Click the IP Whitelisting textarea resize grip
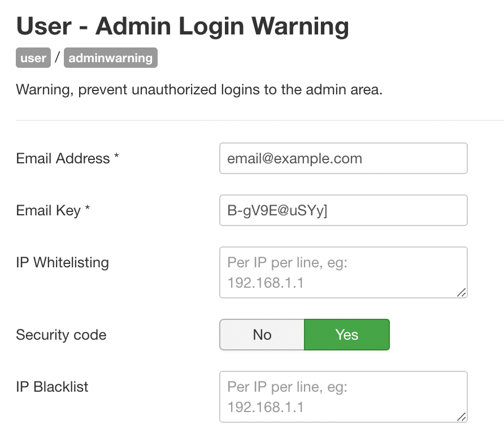Image resolution: width=504 pixels, height=442 pixels. 461,293
